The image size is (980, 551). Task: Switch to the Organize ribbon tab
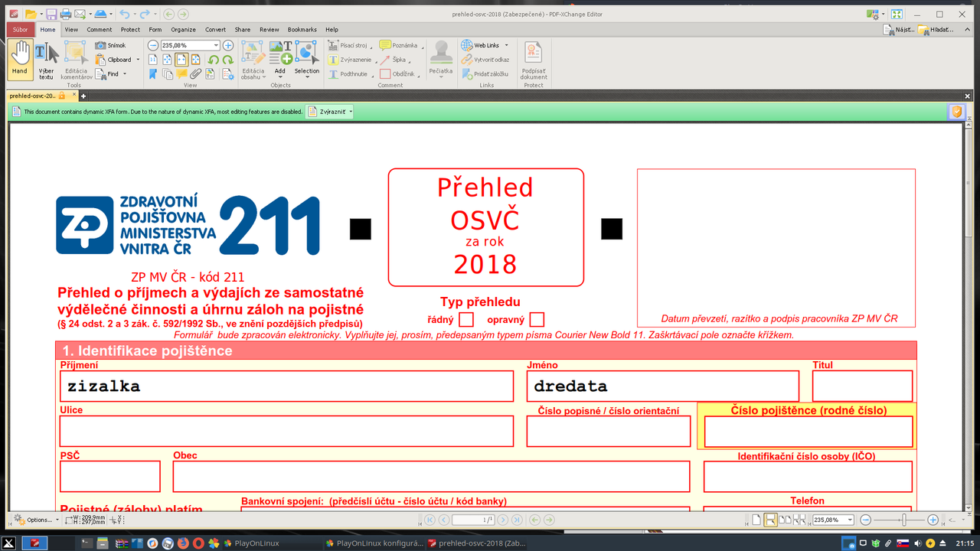(184, 29)
